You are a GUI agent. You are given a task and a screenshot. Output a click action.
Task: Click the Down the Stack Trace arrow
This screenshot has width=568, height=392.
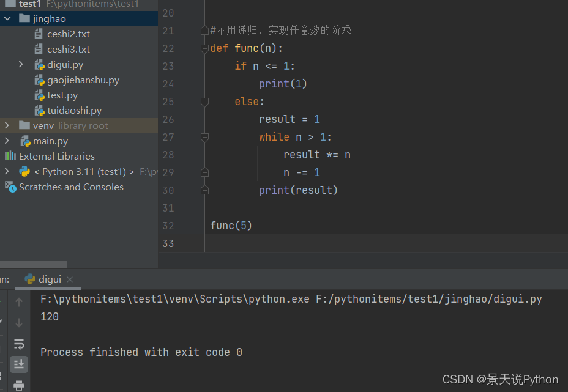click(19, 322)
